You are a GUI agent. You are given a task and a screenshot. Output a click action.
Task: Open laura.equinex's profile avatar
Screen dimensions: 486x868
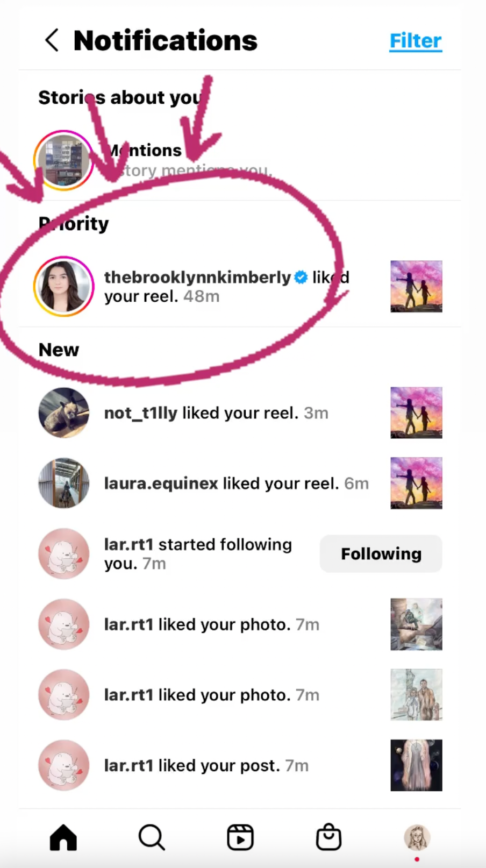64,483
